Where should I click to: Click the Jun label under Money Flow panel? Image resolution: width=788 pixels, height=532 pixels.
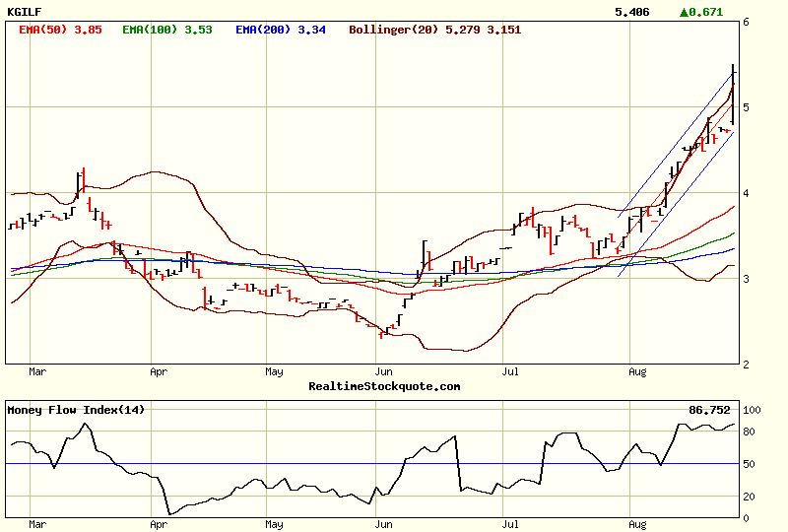383,524
